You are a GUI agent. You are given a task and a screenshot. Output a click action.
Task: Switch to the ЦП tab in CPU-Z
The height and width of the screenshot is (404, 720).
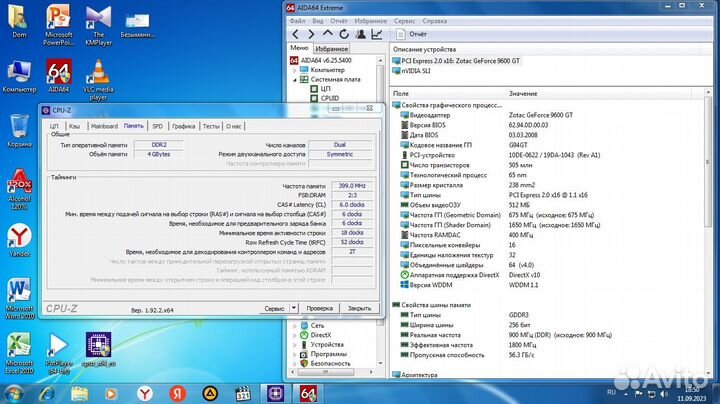coord(54,126)
